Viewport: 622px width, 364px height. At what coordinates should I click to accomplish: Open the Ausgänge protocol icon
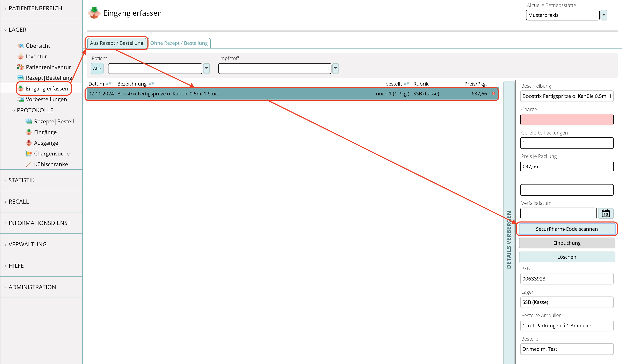tap(29, 143)
